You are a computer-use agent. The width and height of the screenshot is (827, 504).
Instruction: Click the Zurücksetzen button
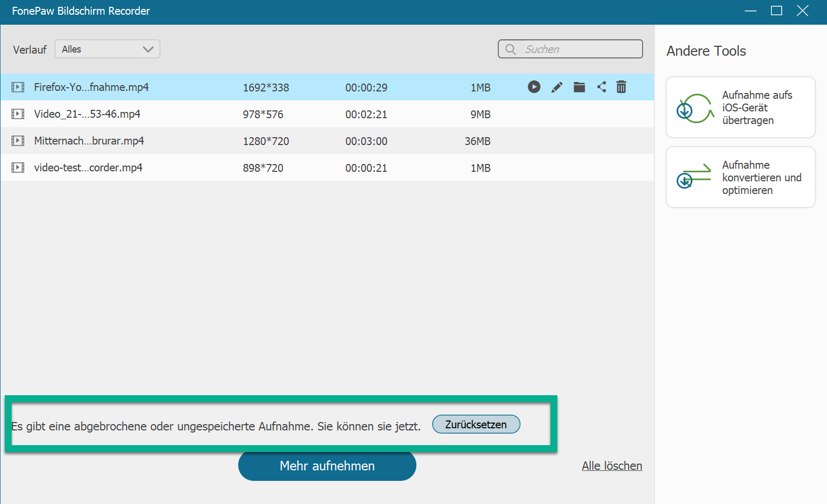(x=476, y=425)
